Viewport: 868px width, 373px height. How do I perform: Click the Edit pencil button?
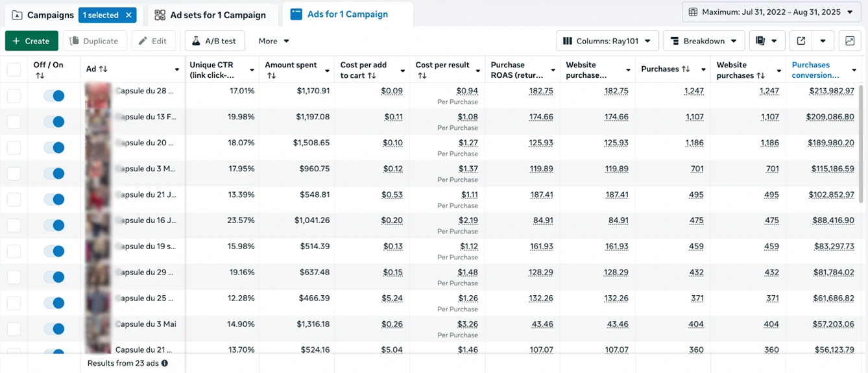[153, 41]
